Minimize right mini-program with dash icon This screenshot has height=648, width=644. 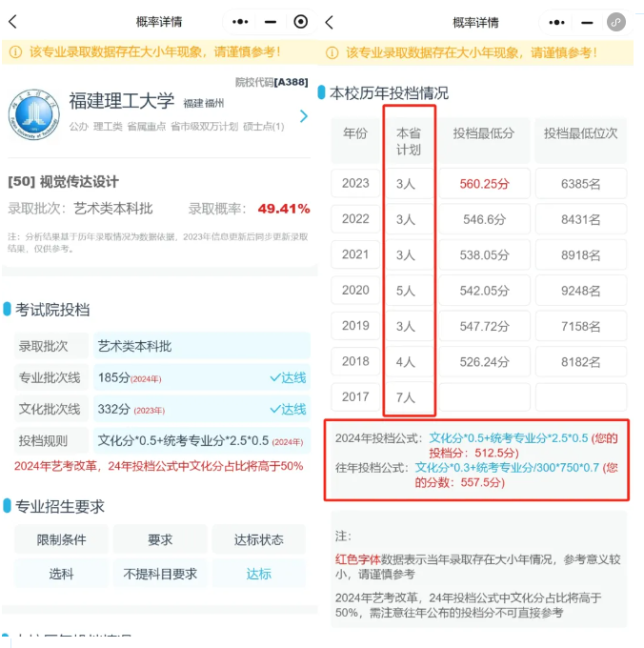[587, 23]
